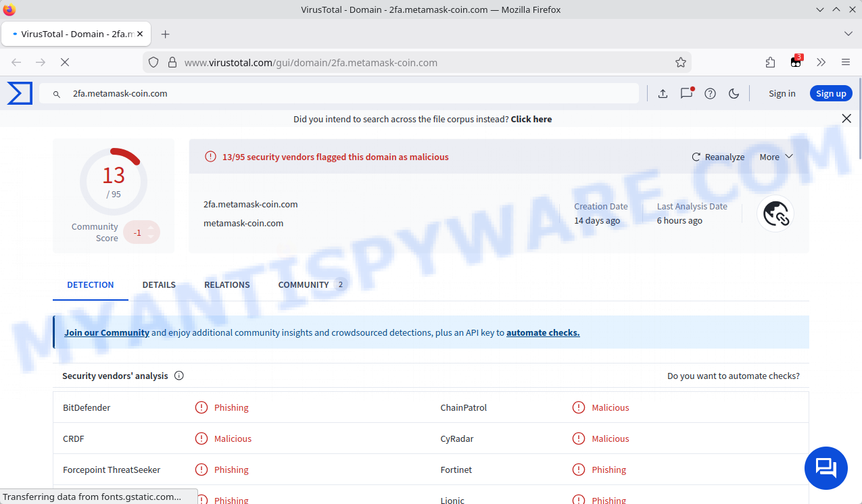This screenshot has width=862, height=504.
Task: Open the chat support bubble icon
Action: 825,468
